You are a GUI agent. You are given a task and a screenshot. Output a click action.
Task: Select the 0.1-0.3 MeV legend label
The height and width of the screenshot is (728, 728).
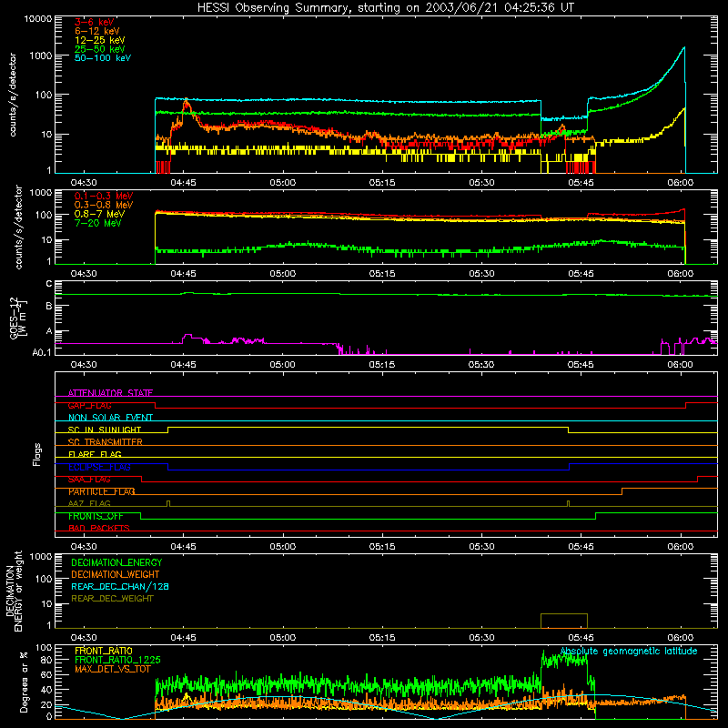tap(104, 196)
